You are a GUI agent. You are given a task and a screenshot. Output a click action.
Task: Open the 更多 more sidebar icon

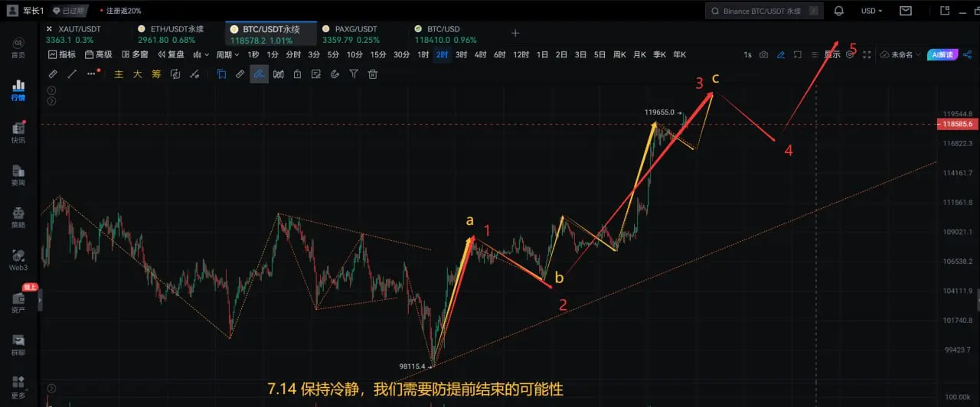[18, 386]
